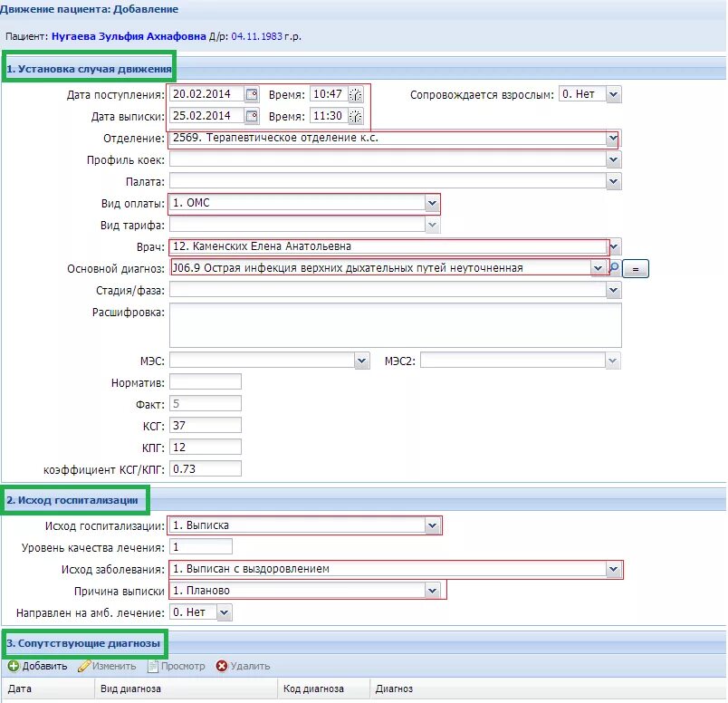
Task: Expand Сопровождается взрослым dropdown
Action: (x=613, y=94)
